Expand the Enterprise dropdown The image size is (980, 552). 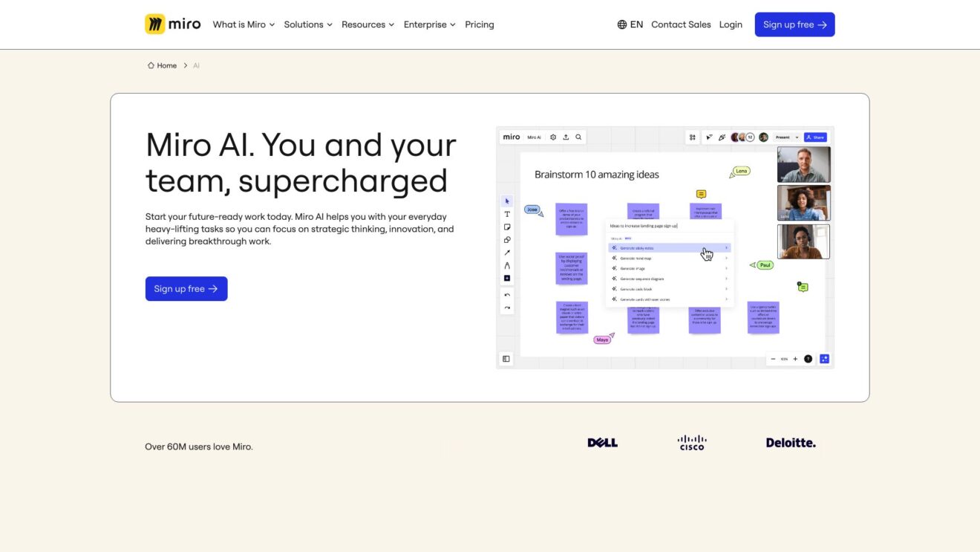point(429,25)
